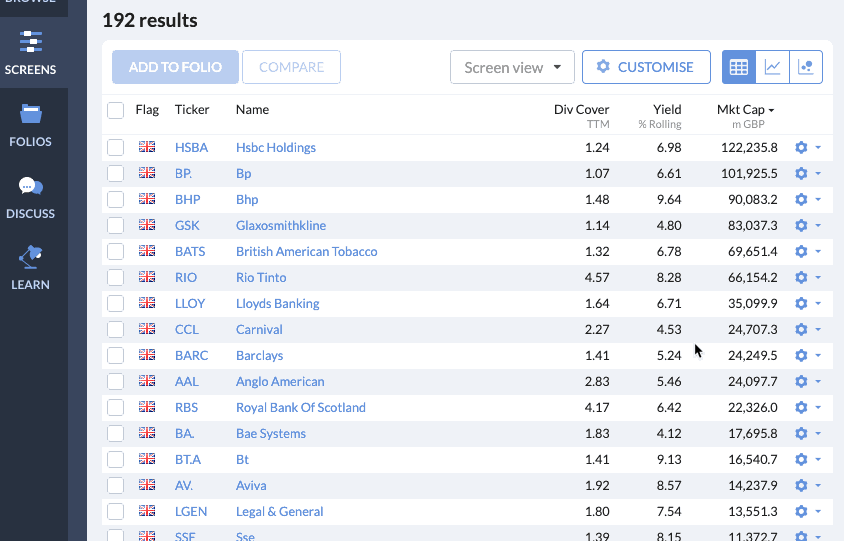Expand the row menu arrow for Bt
Viewport: 844px width, 541px height.
[x=818, y=460]
